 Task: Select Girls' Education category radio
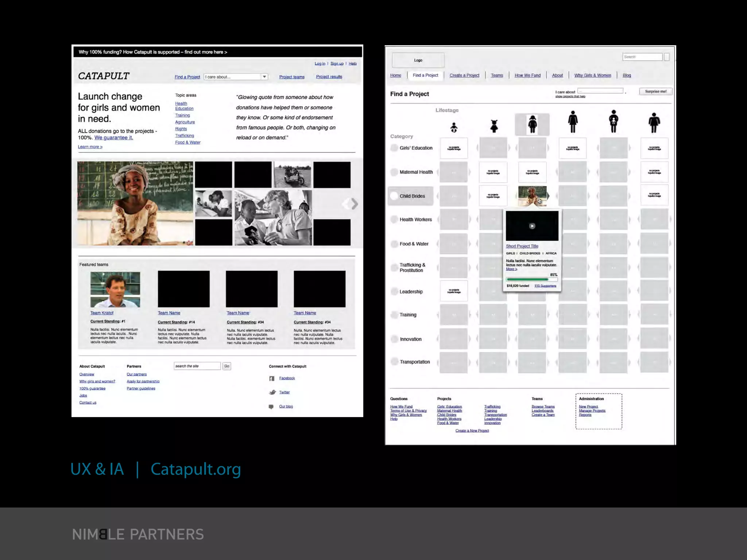(x=394, y=148)
